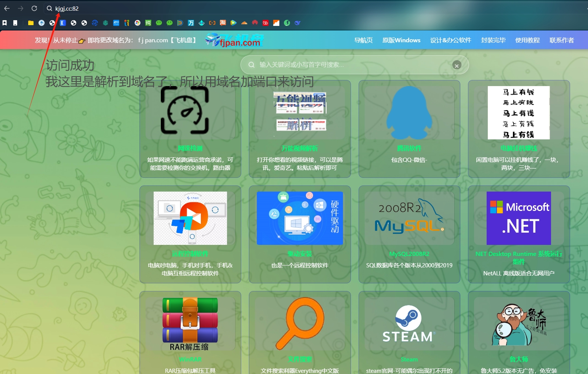The width and height of the screenshot is (588, 374).
Task: Open the 设计&办公软件 menu item
Action: [451, 40]
